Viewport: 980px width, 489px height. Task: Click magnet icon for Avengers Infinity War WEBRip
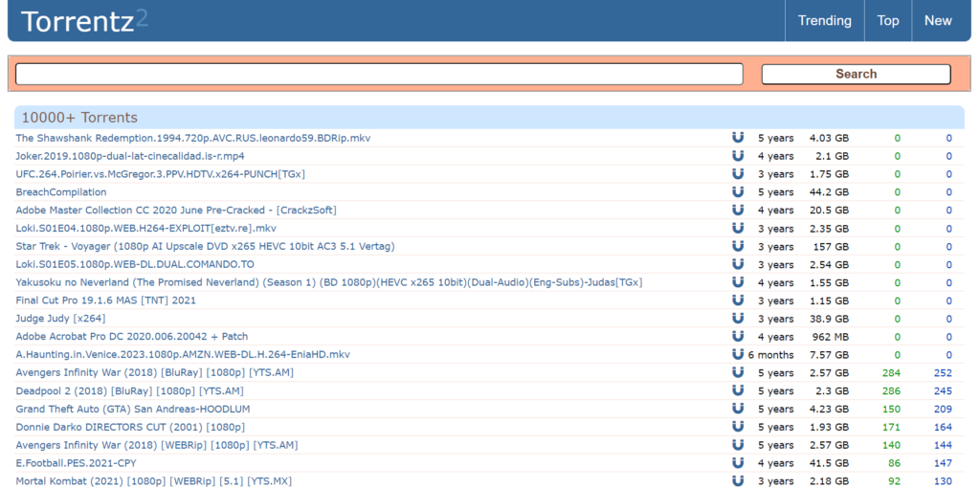click(738, 445)
